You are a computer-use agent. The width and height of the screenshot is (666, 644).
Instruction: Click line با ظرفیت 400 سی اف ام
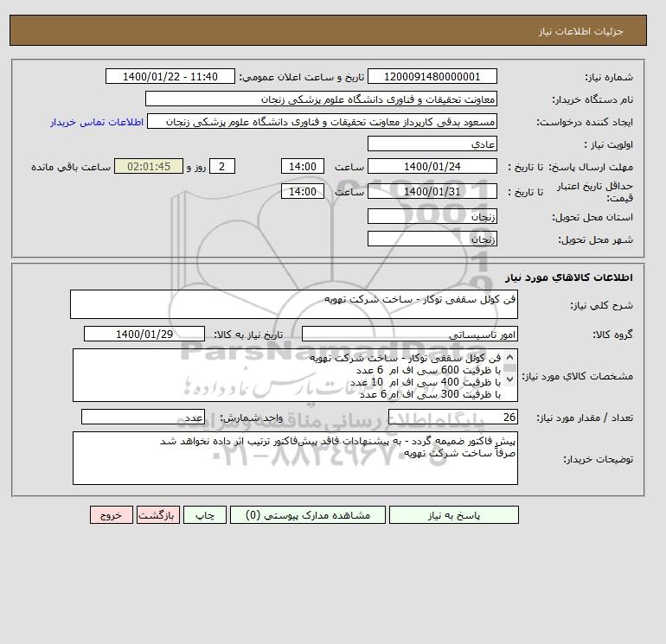(426, 382)
